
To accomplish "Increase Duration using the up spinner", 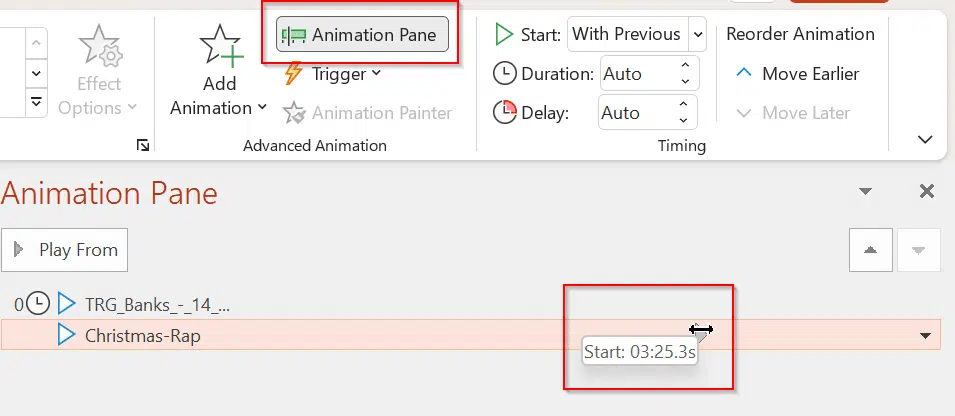I will click(685, 65).
